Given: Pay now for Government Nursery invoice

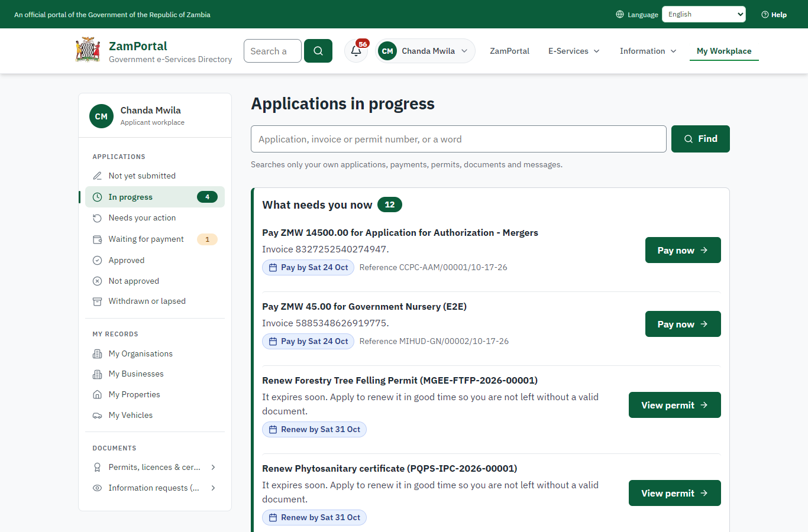Looking at the screenshot, I should click(x=683, y=324).
